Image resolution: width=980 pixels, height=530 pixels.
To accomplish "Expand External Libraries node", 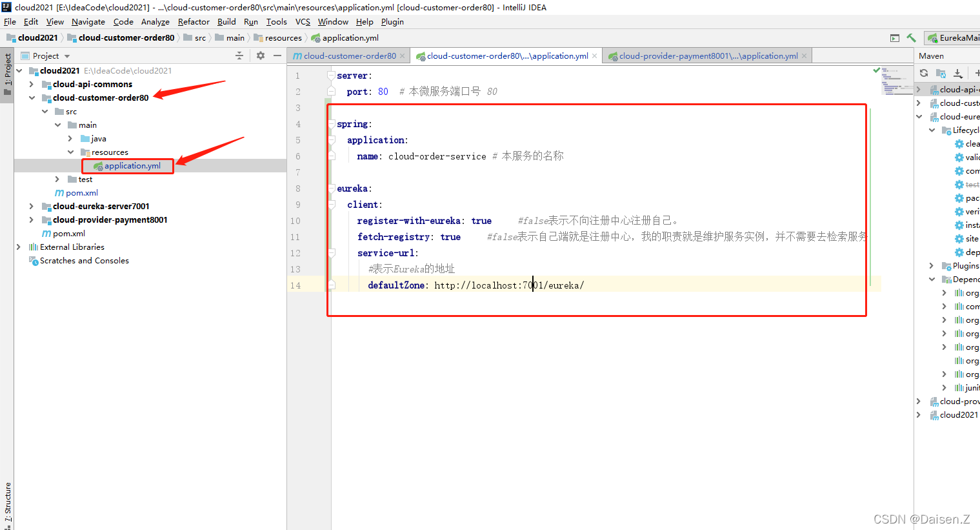I will [19, 247].
